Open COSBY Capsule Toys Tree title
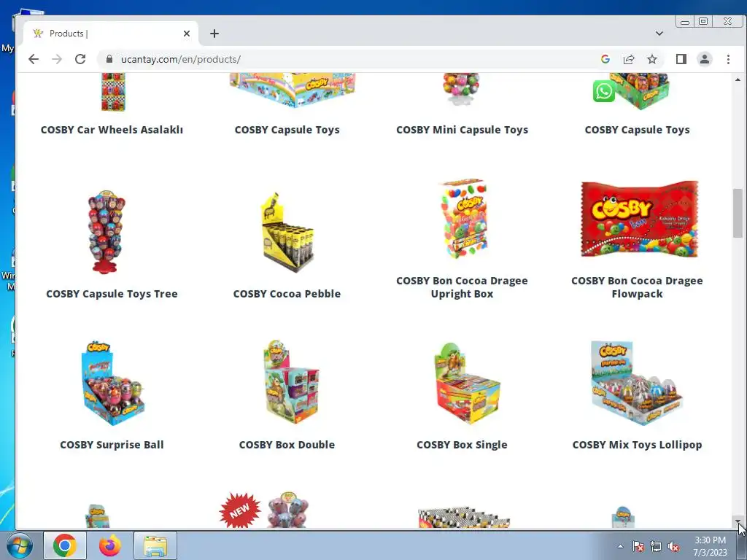The width and height of the screenshot is (747, 560). 112,294
